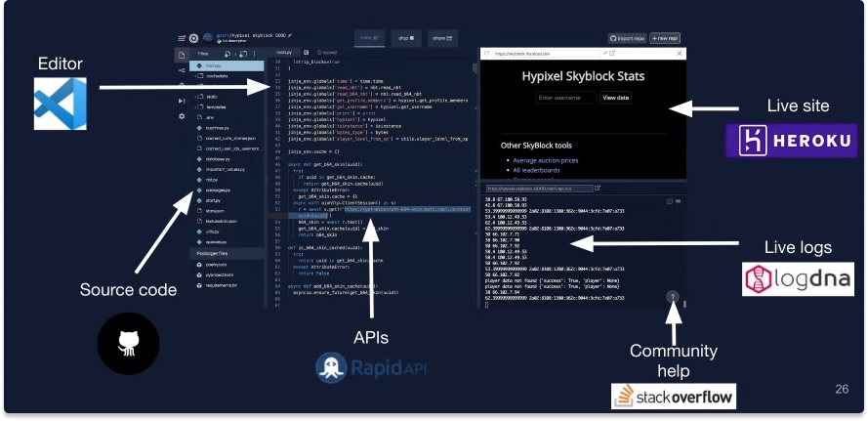
Task: Edit preview URL pencil icon
Action: pos(604,53)
